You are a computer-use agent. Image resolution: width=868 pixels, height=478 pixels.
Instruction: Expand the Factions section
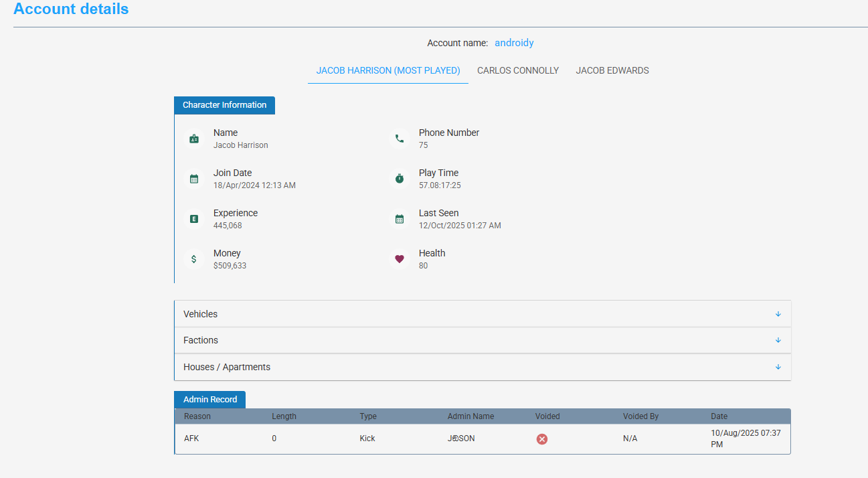pos(483,340)
